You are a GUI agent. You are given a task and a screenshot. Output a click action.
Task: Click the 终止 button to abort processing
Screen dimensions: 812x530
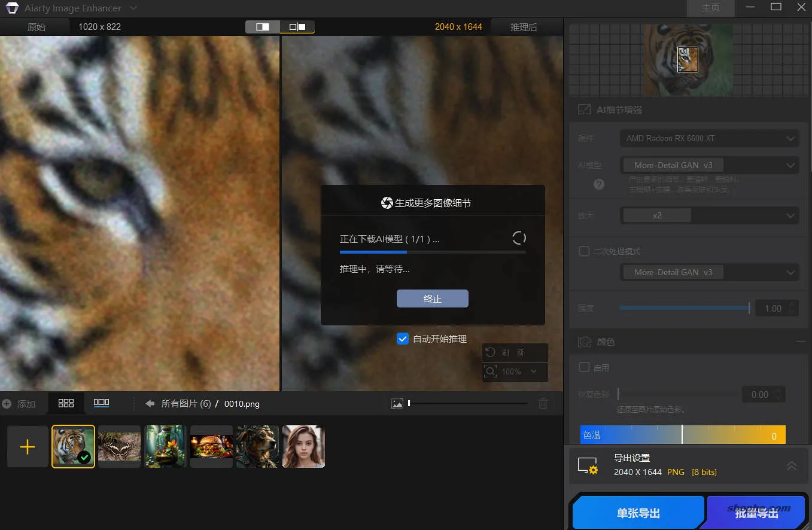(432, 298)
